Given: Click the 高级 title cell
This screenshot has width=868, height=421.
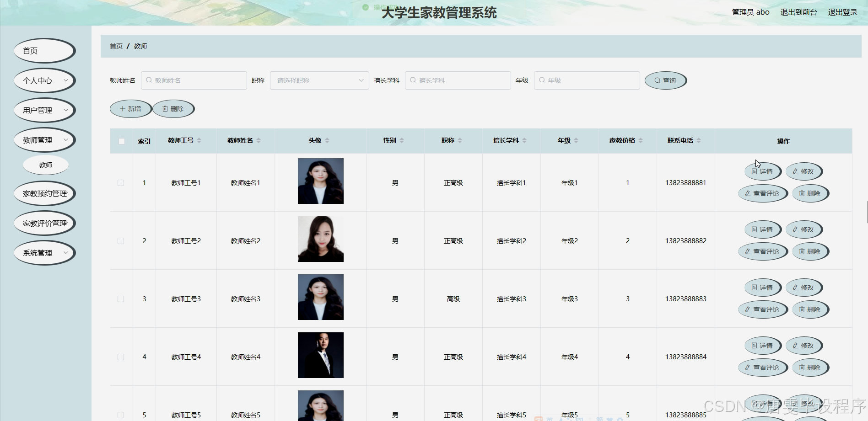Looking at the screenshot, I should click(453, 299).
